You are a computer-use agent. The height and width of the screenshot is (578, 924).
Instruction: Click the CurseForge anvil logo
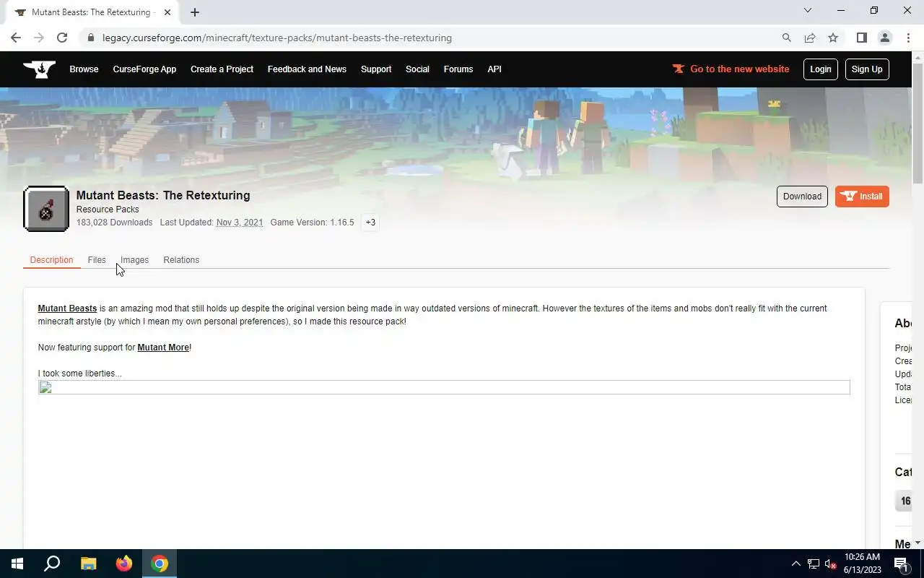[39, 69]
